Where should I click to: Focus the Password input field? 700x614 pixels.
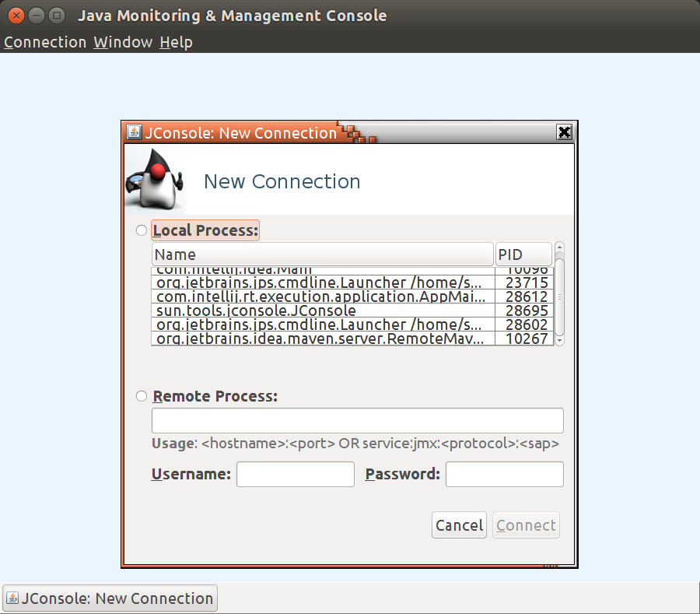click(x=505, y=474)
